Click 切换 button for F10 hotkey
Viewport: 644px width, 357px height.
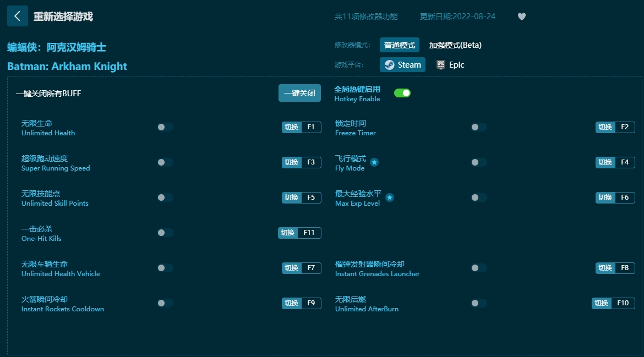(x=601, y=303)
